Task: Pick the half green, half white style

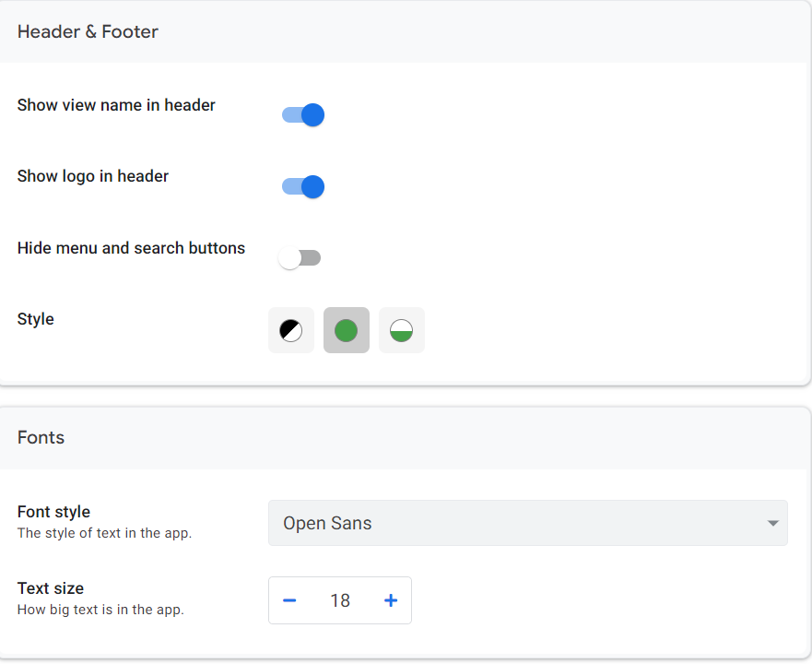Action: 402,330
